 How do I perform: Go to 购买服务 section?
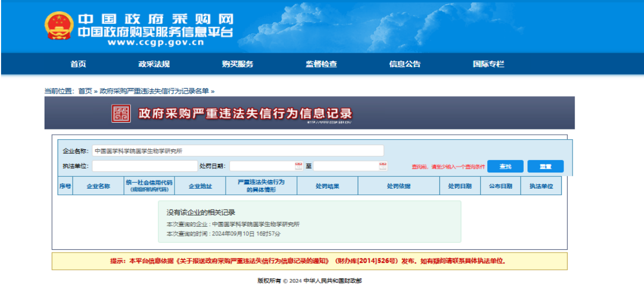click(238, 64)
